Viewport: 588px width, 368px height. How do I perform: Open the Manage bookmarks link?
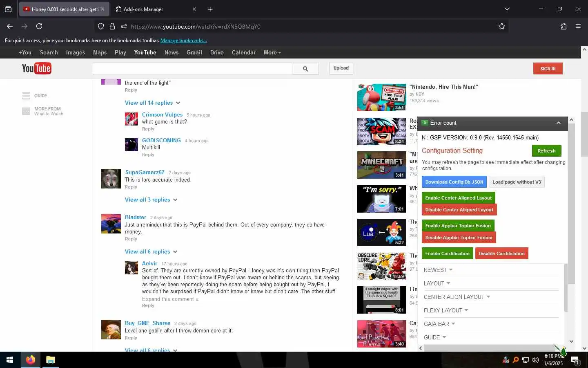point(184,40)
